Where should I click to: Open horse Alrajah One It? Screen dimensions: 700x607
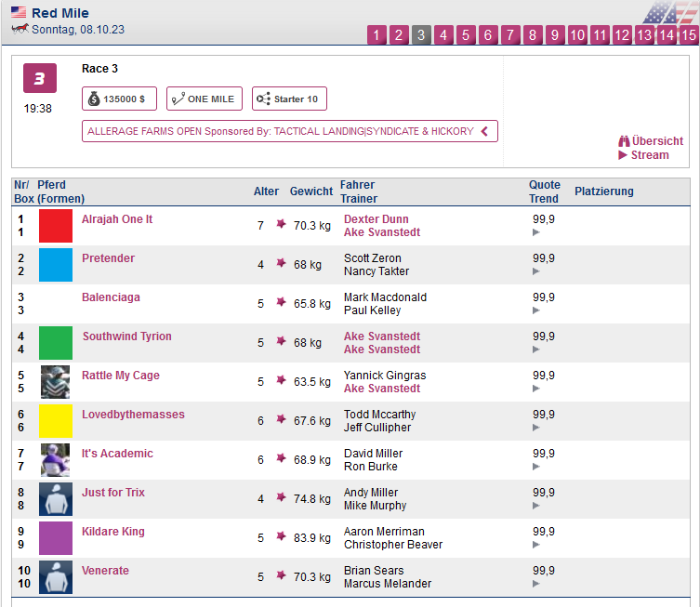point(117,219)
